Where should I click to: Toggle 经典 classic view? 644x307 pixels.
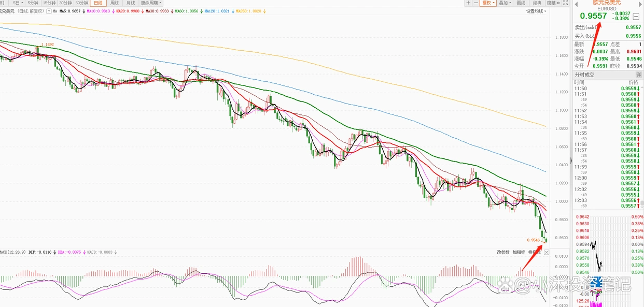click(x=537, y=3)
